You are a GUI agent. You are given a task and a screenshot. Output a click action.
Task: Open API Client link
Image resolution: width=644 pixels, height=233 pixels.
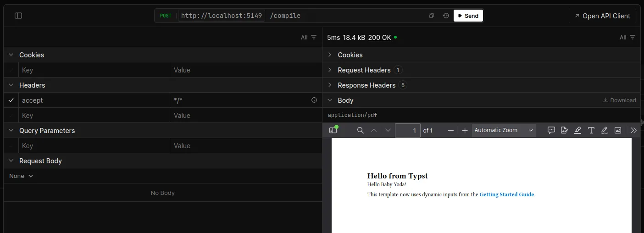coord(602,16)
